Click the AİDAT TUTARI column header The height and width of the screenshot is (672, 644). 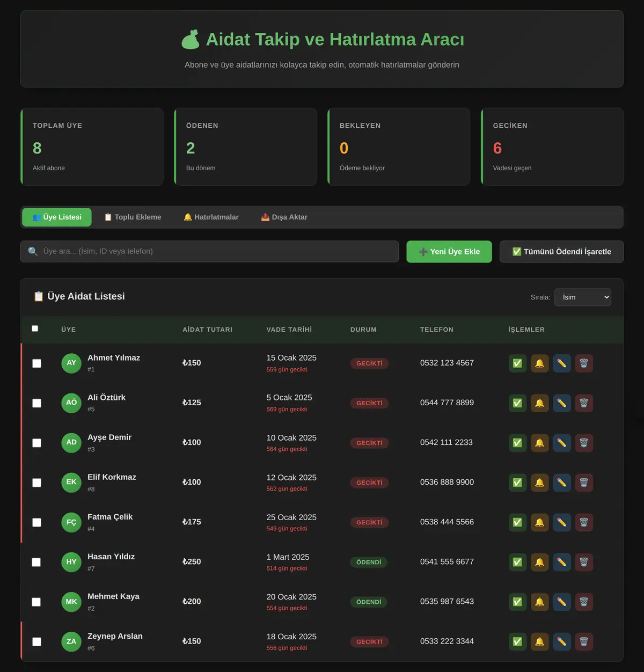pyautogui.click(x=207, y=330)
